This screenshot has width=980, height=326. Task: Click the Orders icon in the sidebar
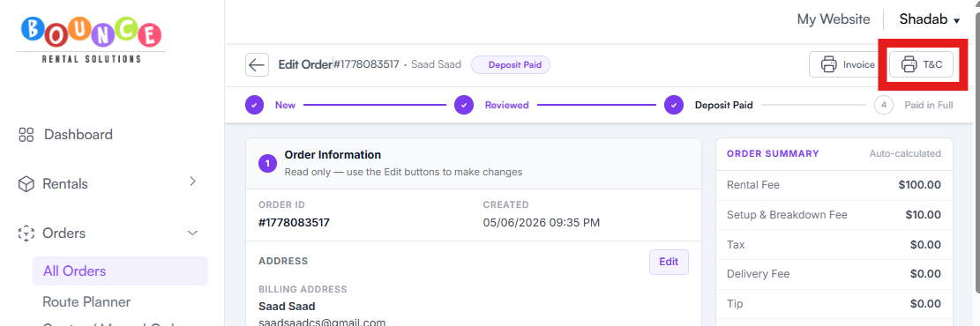pos(26,233)
